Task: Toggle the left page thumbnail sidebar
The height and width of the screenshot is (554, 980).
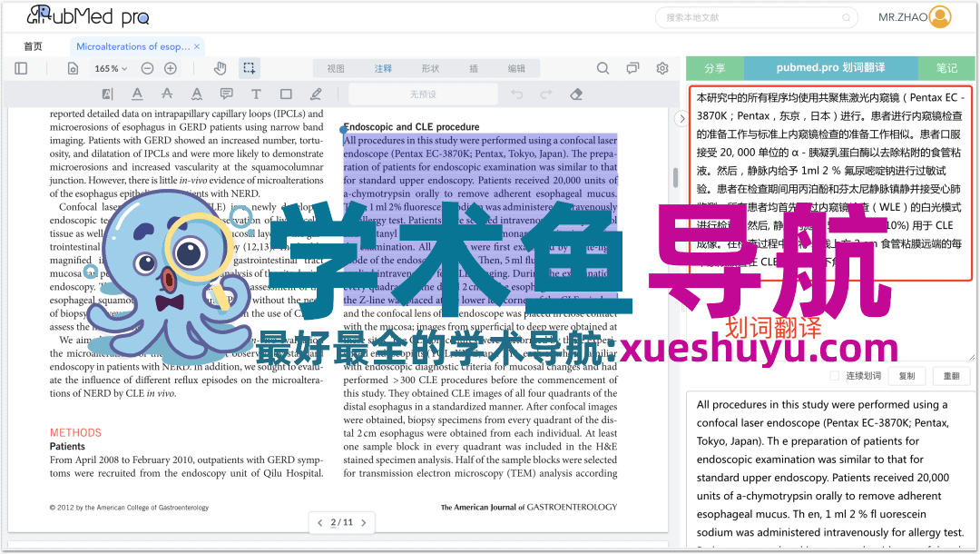Action: coord(19,68)
